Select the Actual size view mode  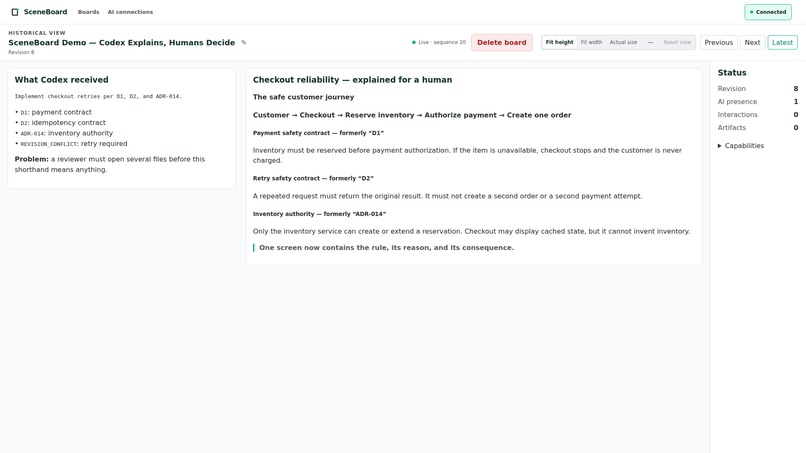click(x=623, y=42)
